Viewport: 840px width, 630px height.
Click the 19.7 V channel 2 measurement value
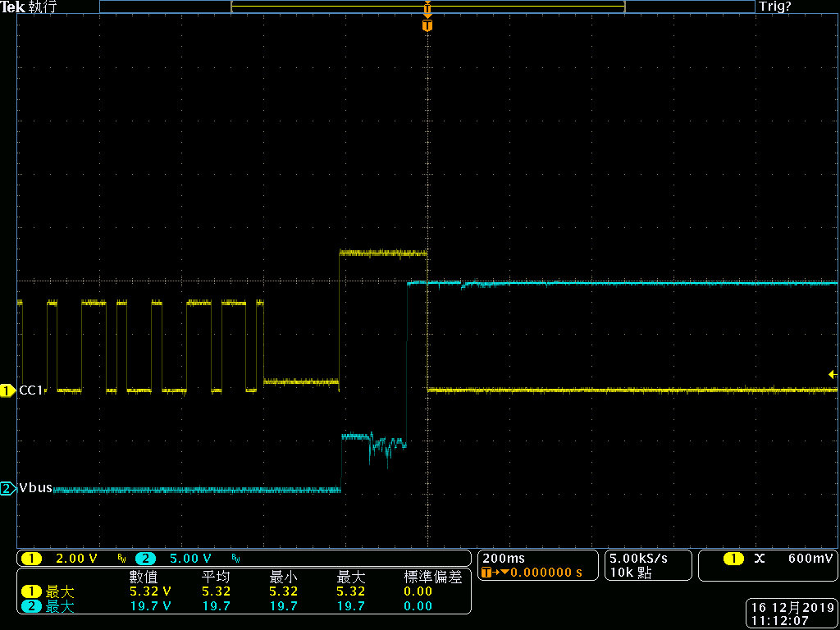tap(151, 606)
